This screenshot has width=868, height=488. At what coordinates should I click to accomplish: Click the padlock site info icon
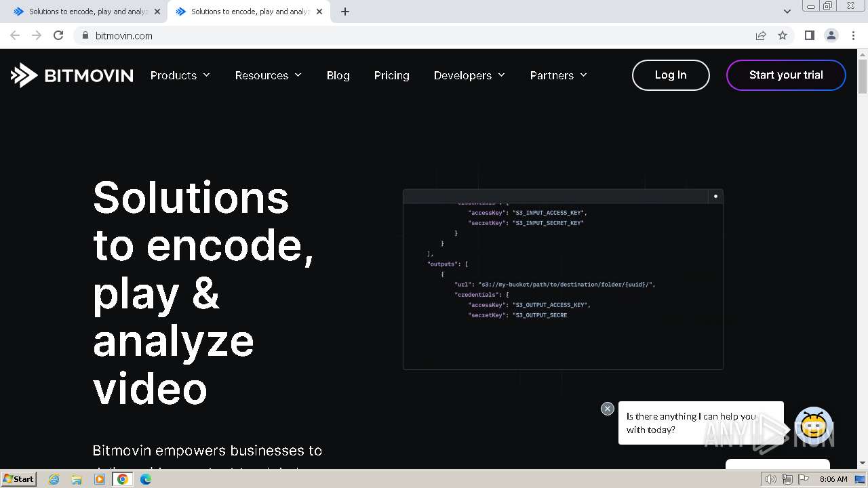point(85,35)
